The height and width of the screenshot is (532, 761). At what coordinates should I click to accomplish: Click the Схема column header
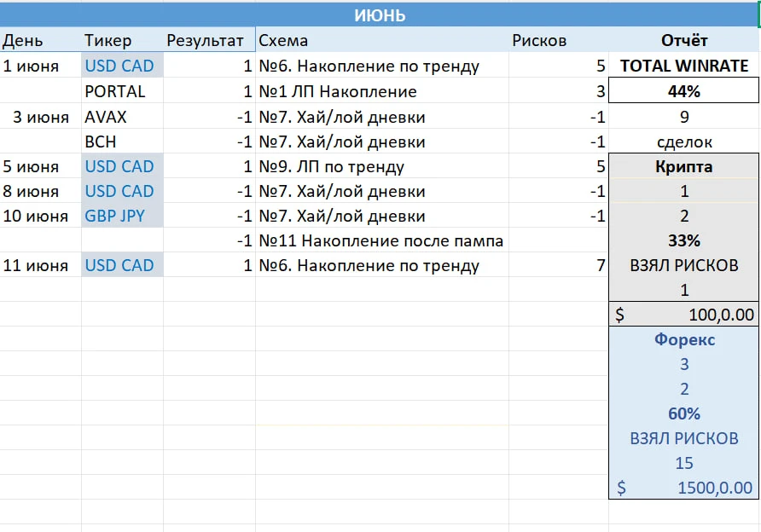pos(382,40)
